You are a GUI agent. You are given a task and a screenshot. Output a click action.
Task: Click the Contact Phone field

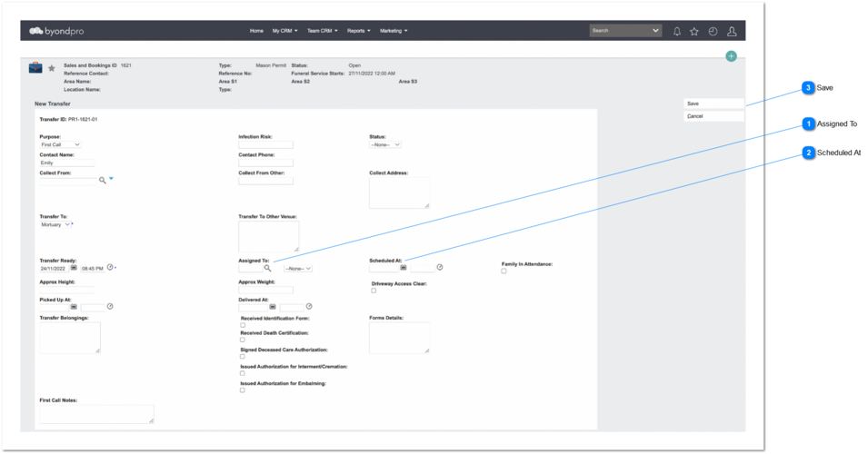click(x=265, y=163)
